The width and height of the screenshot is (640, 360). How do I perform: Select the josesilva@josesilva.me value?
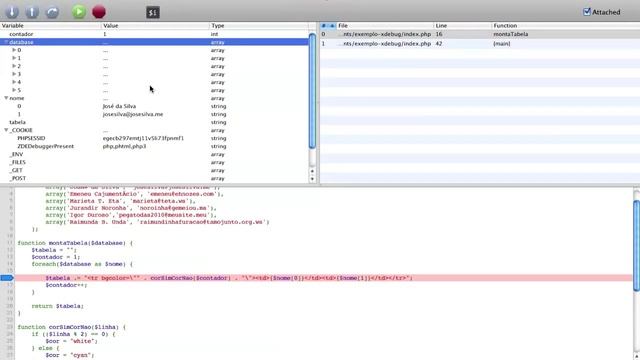point(133,114)
